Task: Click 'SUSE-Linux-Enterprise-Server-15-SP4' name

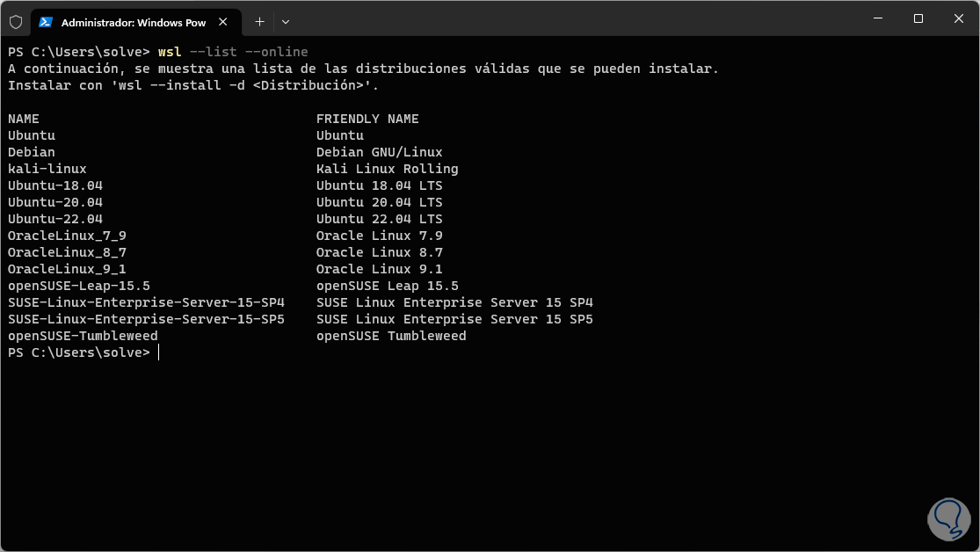Action: point(146,302)
